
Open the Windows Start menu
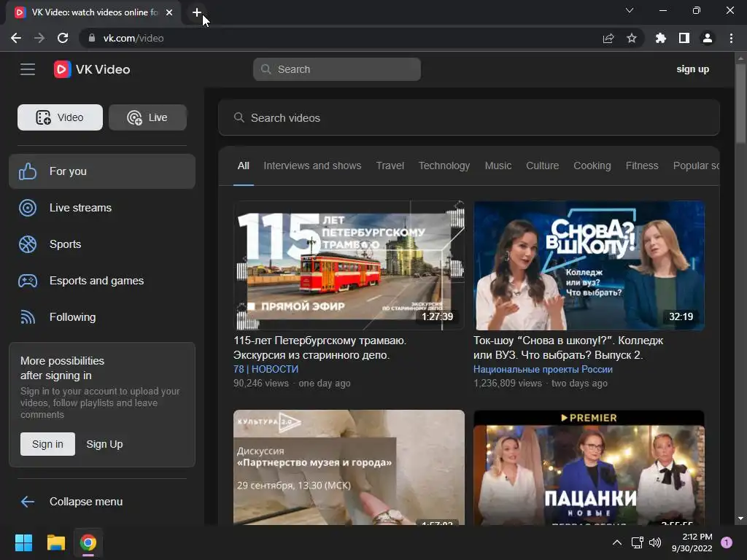(x=23, y=542)
